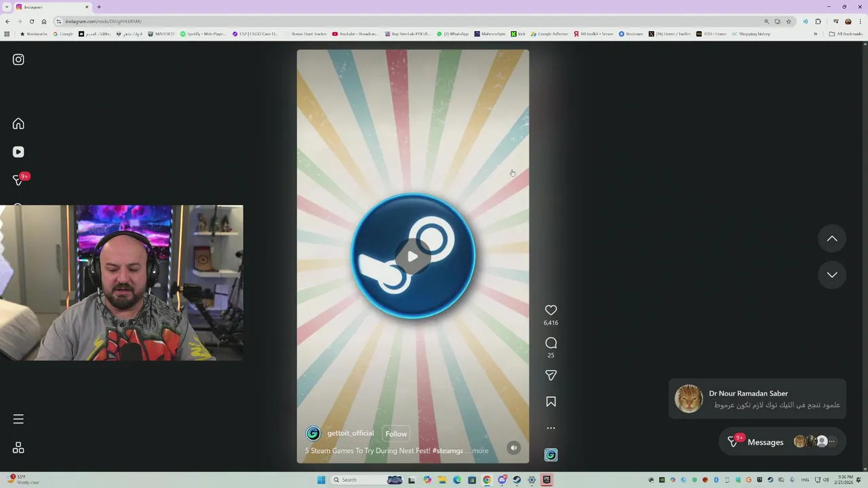Open comments on the reel

pos(551,343)
